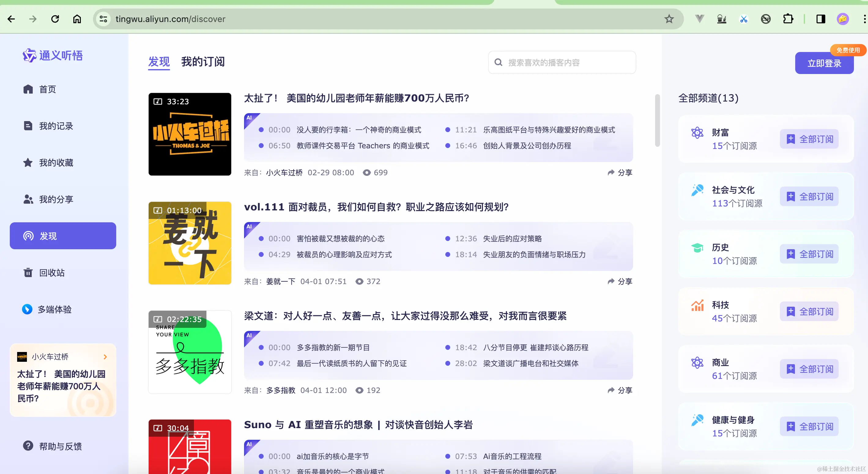
Task: Jump to 12:36 失业后的应对策略 chapter
Action: click(494, 239)
